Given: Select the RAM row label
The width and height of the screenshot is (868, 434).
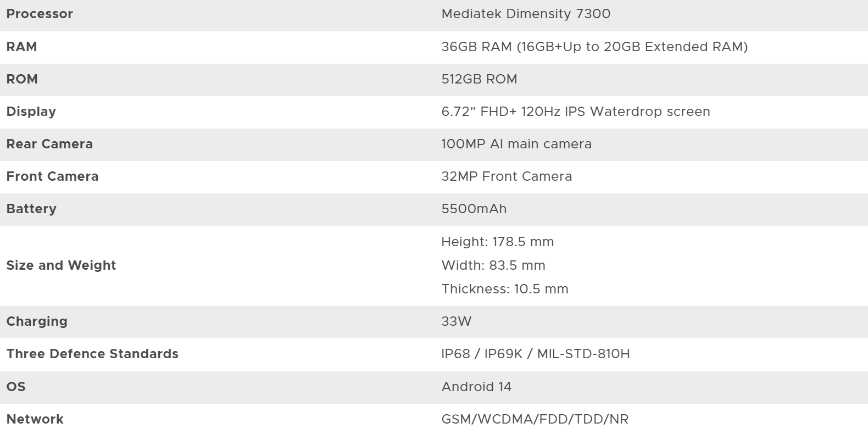Looking at the screenshot, I should [22, 47].
